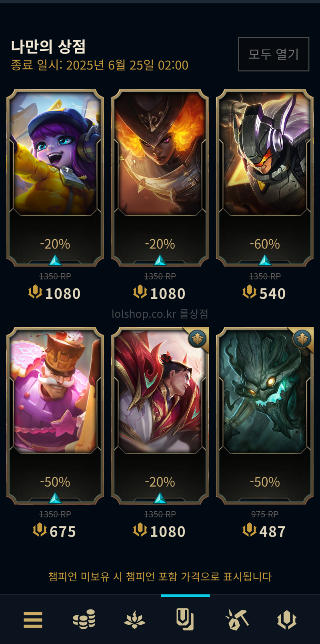
Task: Open the lotus flower icon tab
Action: pos(134,620)
